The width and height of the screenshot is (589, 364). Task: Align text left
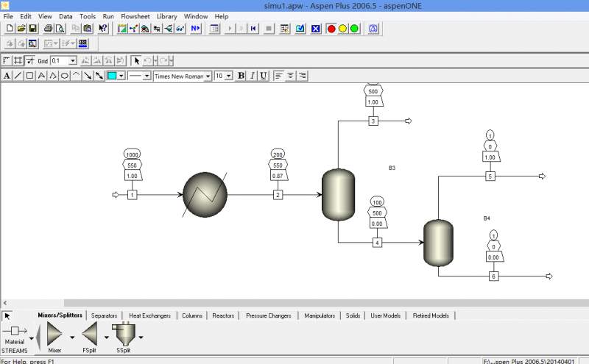coord(278,76)
